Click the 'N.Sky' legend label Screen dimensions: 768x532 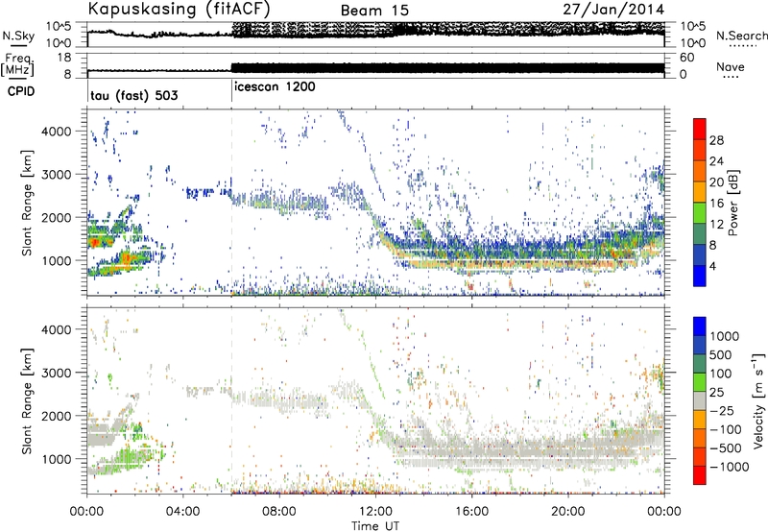[x=18, y=36]
